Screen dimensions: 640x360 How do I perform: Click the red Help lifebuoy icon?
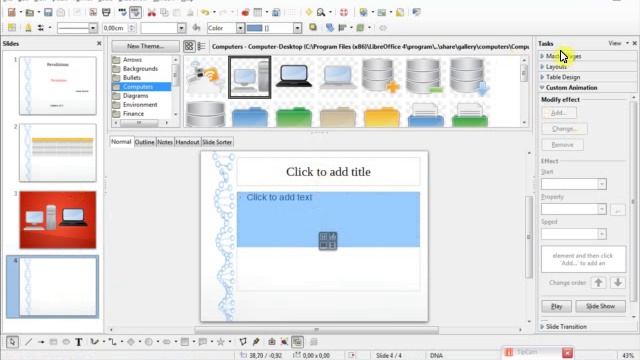coord(344,12)
